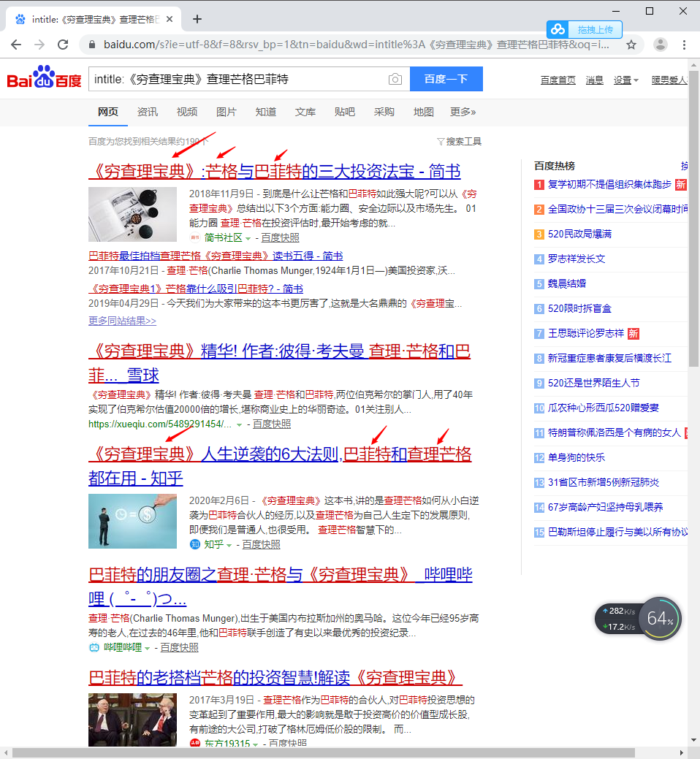Screen dimensions: 700x759
Task: Close the Baidu search tab
Action: (x=170, y=20)
